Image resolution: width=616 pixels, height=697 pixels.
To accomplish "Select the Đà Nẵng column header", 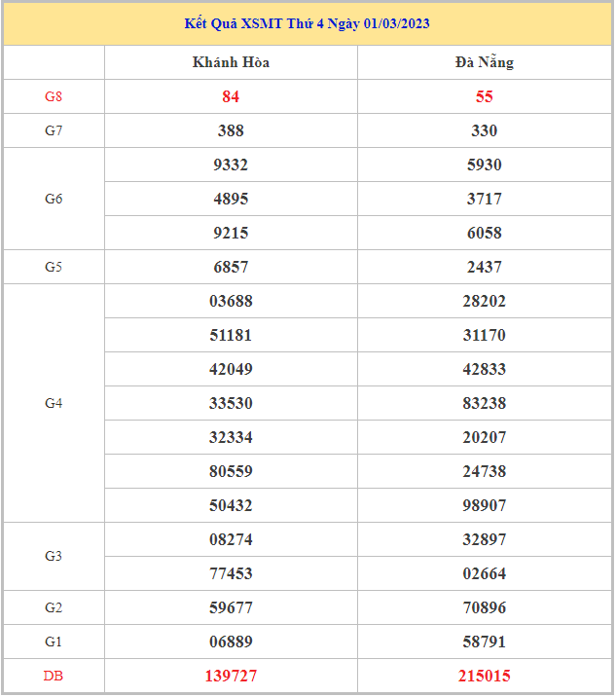I will pyautogui.click(x=484, y=62).
